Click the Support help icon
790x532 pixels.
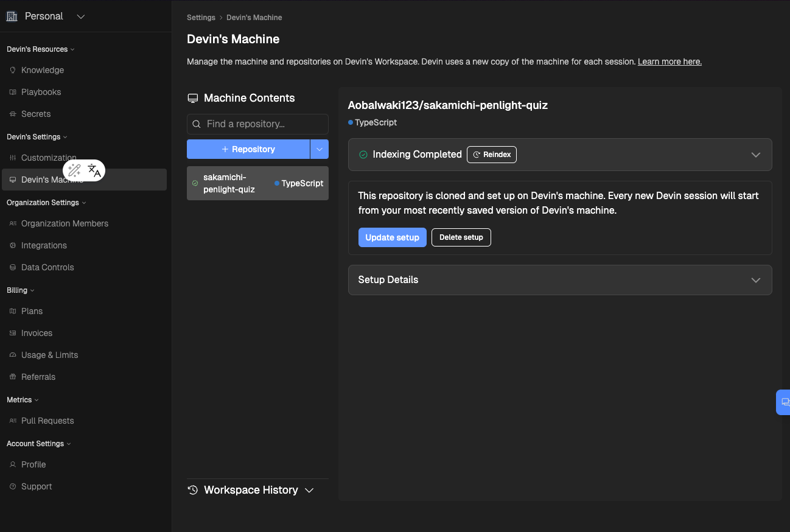pyautogui.click(x=13, y=486)
